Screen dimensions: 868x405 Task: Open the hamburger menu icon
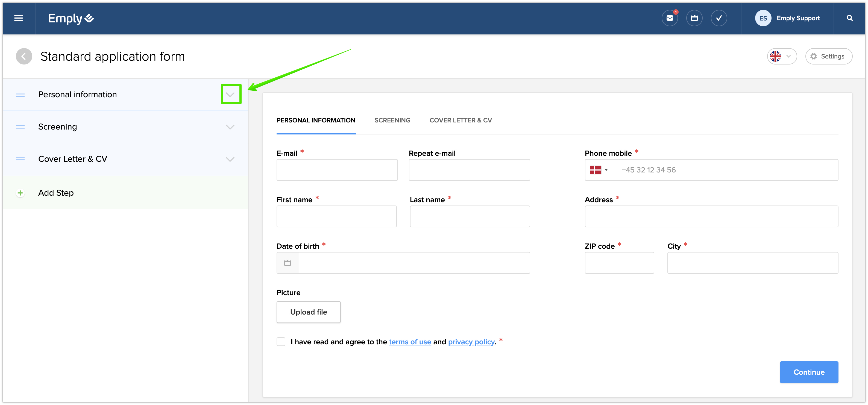point(19,18)
